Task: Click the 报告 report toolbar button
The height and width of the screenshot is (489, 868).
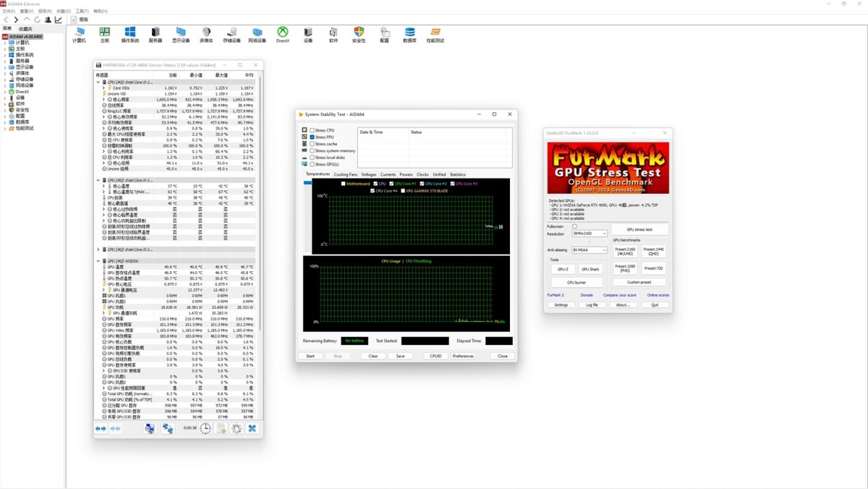Action: pos(79,20)
